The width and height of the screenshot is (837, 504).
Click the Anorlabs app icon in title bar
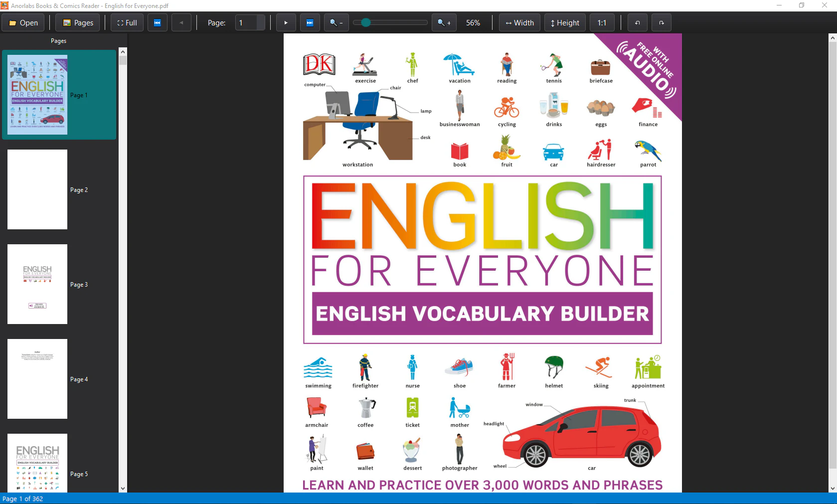point(4,5)
